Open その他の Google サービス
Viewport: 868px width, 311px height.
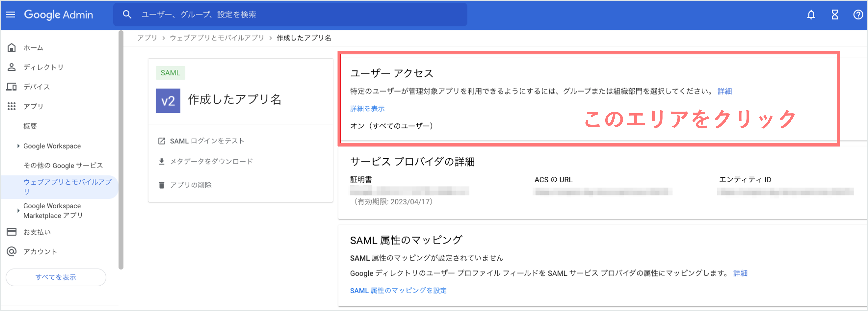pyautogui.click(x=63, y=165)
